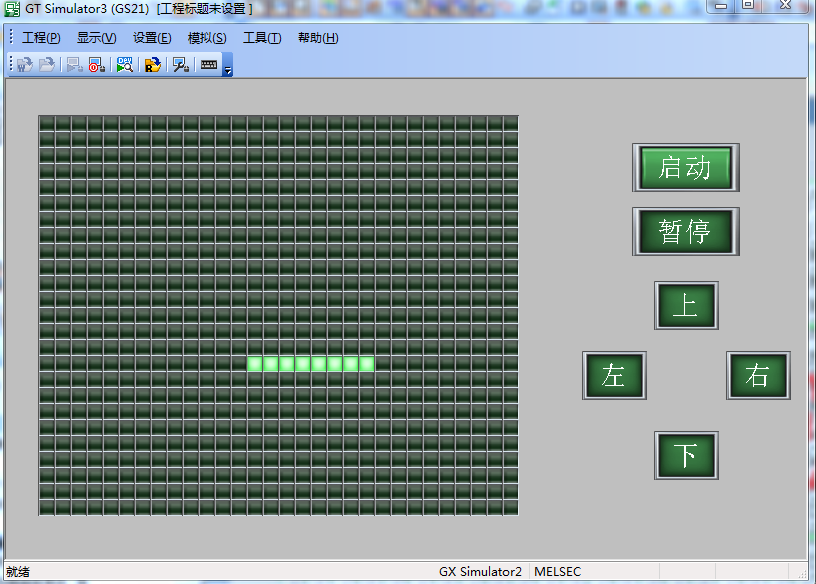Open the 模拟(S) menu
Screen dimensions: 816x584
207,38
